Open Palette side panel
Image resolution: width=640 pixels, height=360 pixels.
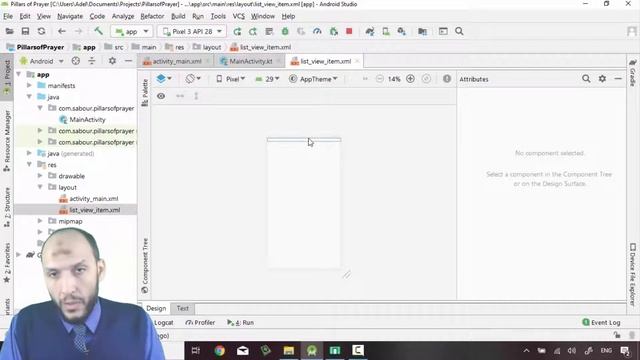point(145,93)
